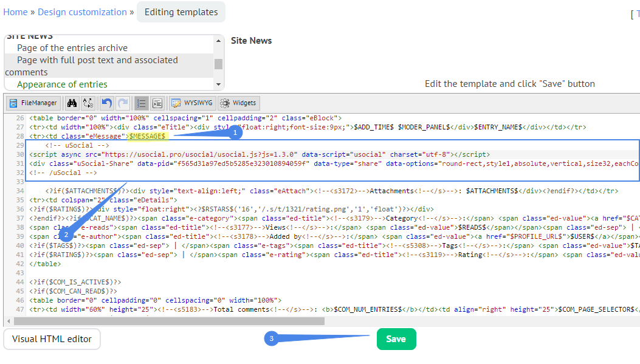Click the binoculars search icon

point(72,103)
